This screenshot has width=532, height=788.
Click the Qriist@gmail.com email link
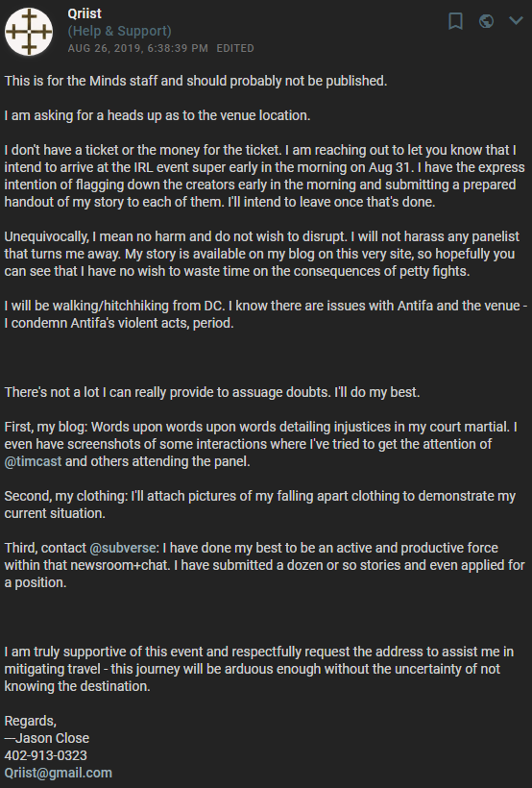(x=59, y=773)
